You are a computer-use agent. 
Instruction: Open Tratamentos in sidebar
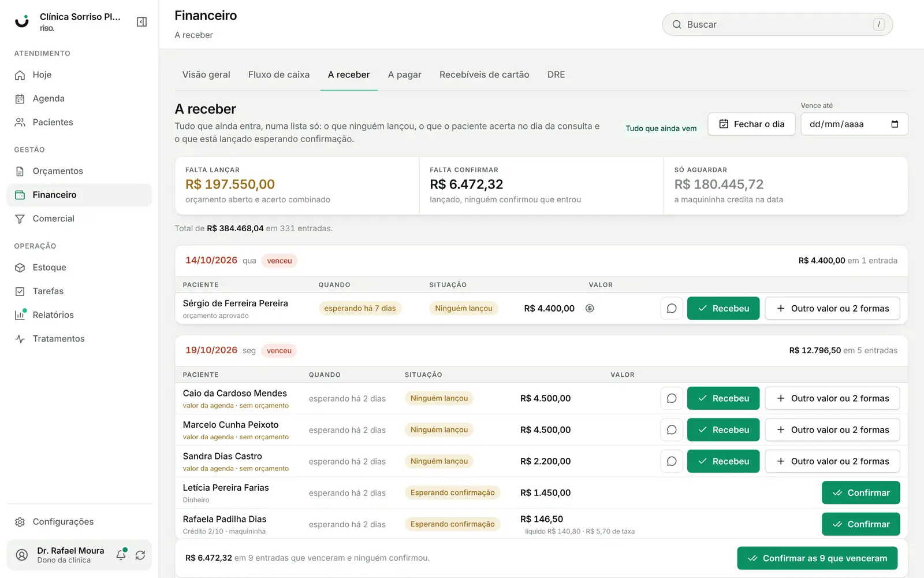pyautogui.click(x=79, y=339)
